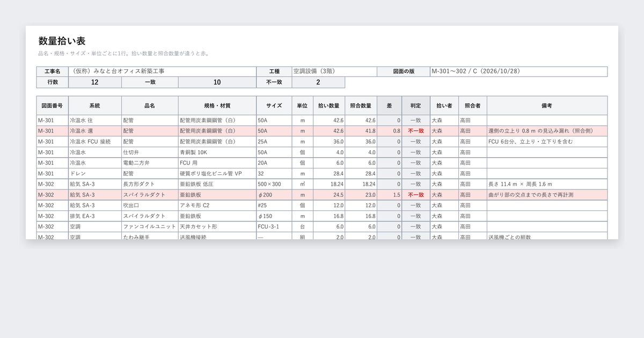The width and height of the screenshot is (644, 338).
Task: Click the FCU-3-1 size cell
Action: click(274, 227)
